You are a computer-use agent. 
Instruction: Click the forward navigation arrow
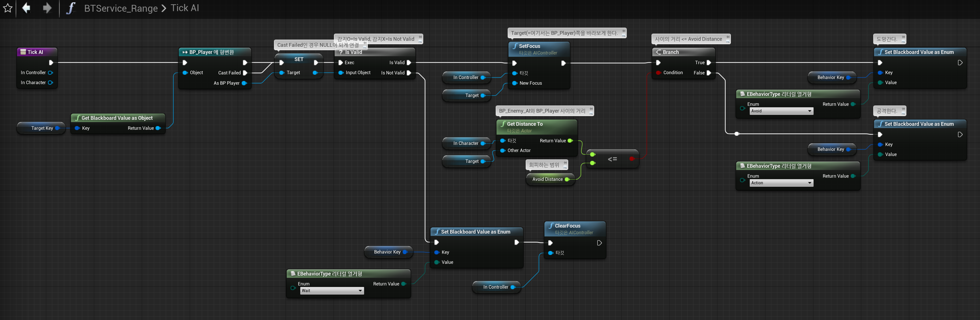tap(47, 8)
